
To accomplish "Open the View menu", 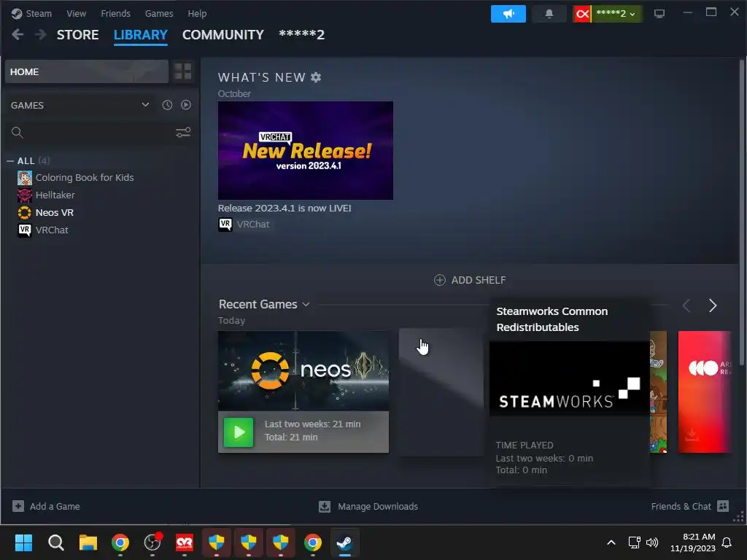I will [76, 13].
